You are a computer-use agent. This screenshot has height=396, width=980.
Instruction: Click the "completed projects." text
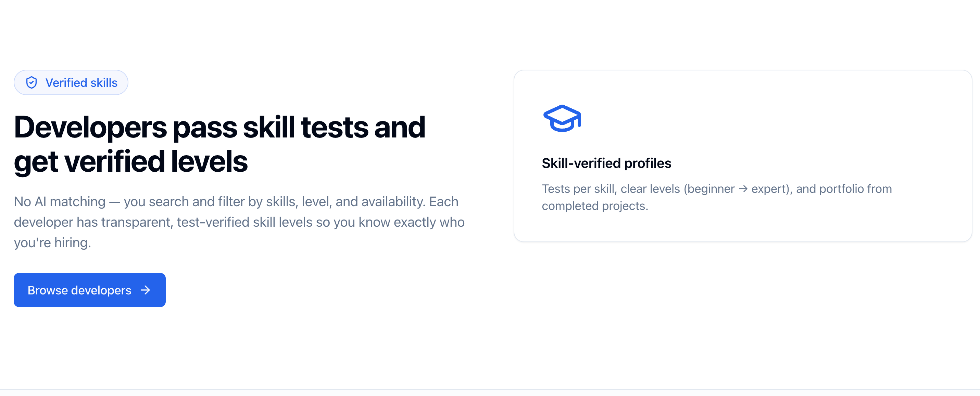coord(595,206)
